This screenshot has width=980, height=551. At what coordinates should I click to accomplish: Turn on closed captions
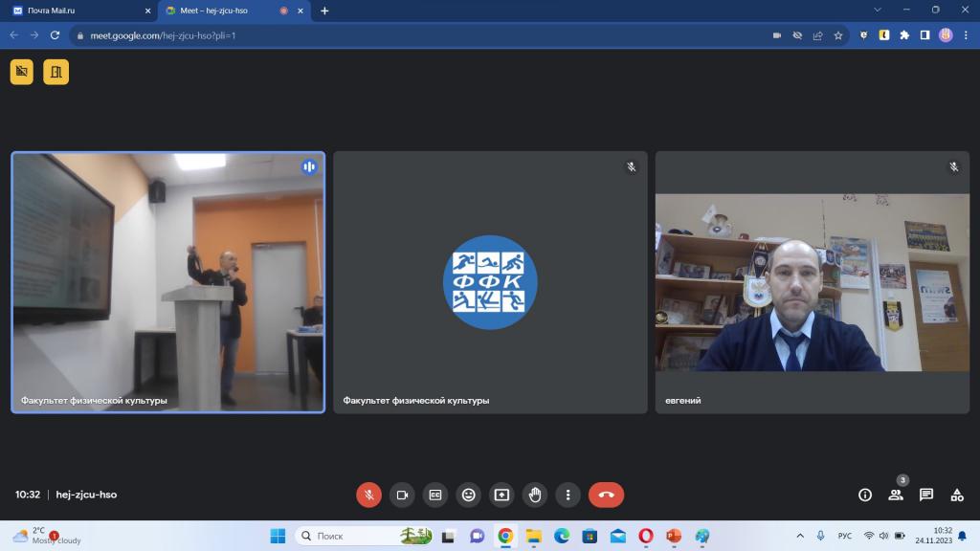[x=435, y=495]
